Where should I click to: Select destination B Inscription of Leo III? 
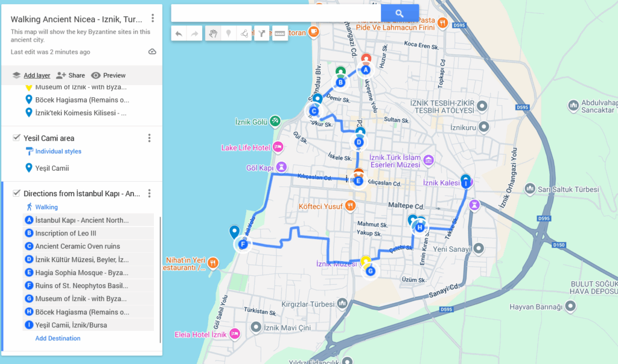tap(88, 233)
